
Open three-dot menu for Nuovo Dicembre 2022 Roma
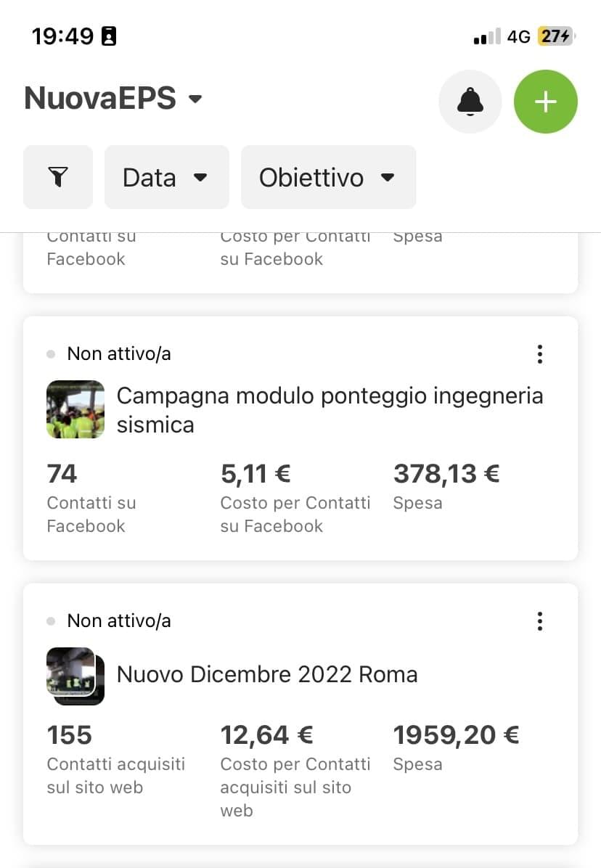point(539,621)
